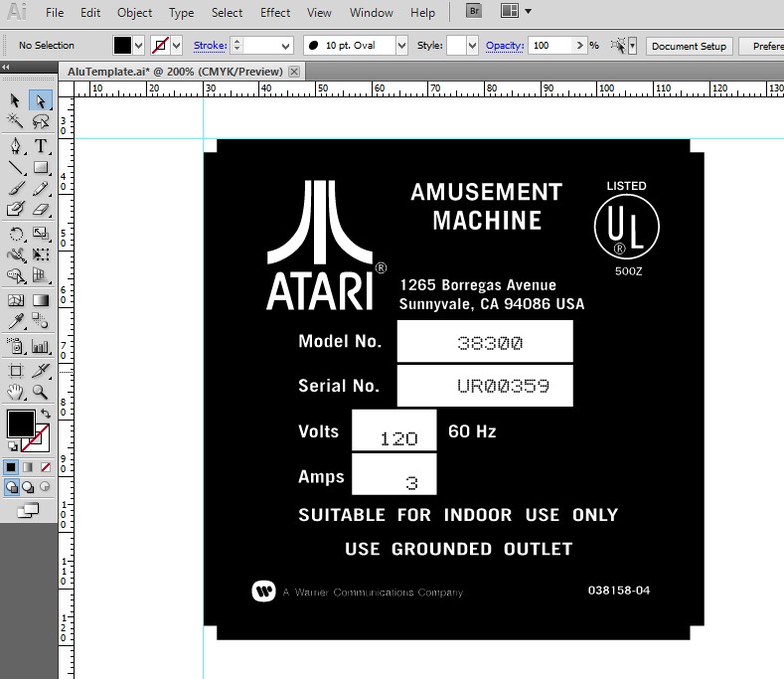Viewport: 784px width, 679px height.
Task: Select the Column Graph tool
Action: click(x=41, y=346)
